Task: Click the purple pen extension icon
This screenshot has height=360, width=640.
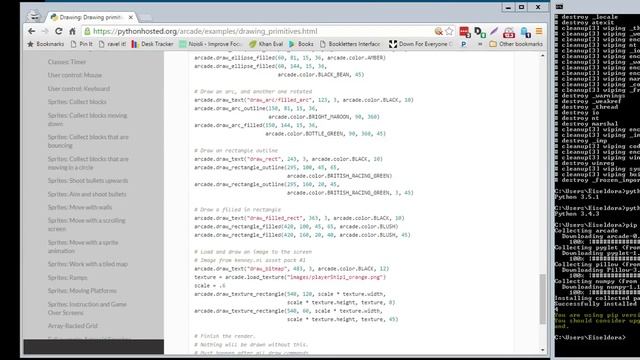Action: 494,31
